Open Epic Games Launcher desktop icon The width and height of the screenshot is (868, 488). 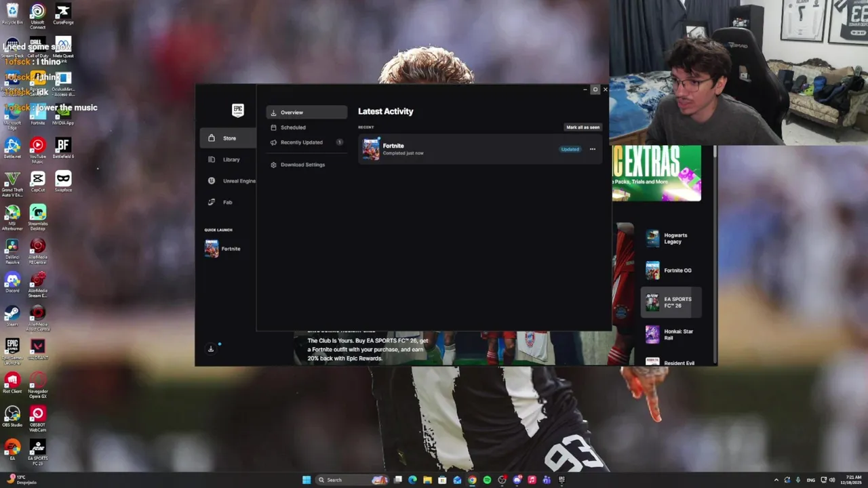click(x=12, y=352)
